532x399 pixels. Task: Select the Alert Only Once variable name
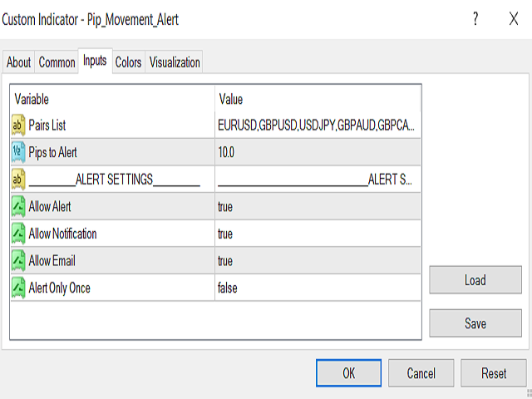tap(59, 288)
